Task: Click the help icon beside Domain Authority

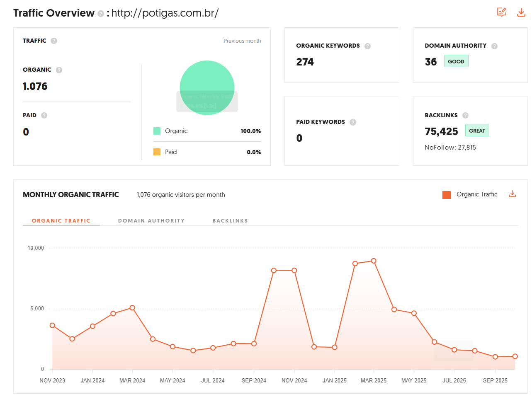Action: [494, 46]
